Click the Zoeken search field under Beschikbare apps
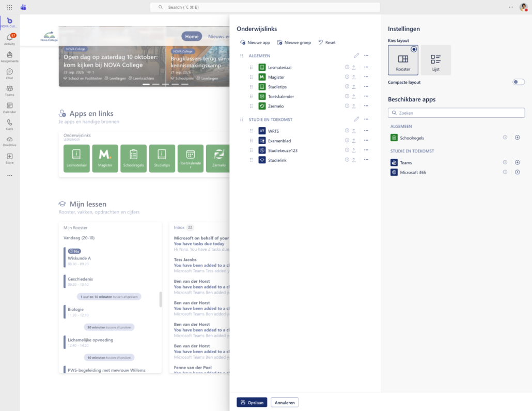 (x=457, y=113)
